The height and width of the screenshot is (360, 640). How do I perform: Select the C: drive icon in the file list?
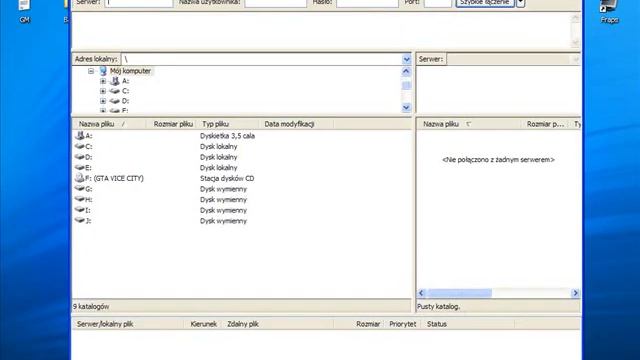(x=80, y=146)
